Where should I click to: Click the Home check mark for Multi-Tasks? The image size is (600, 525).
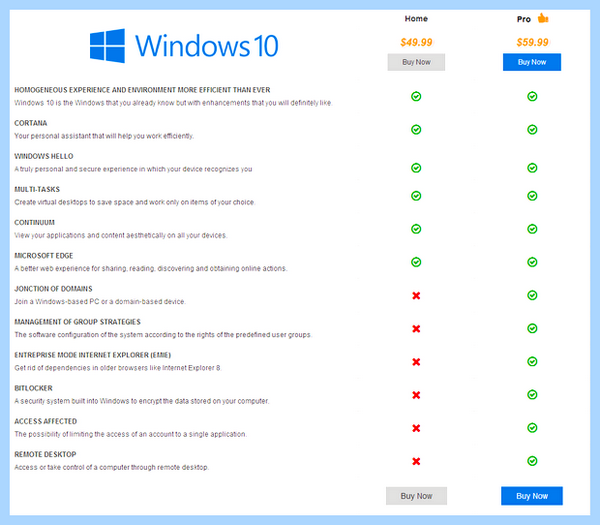(x=416, y=196)
